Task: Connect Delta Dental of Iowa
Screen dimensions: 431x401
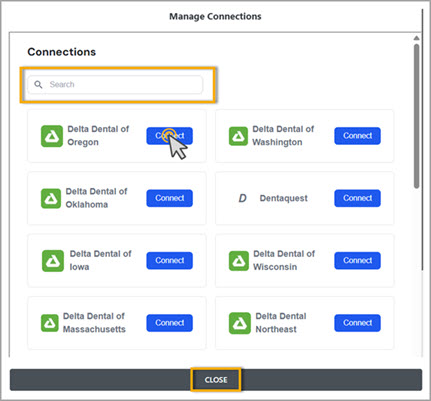Action: [169, 260]
